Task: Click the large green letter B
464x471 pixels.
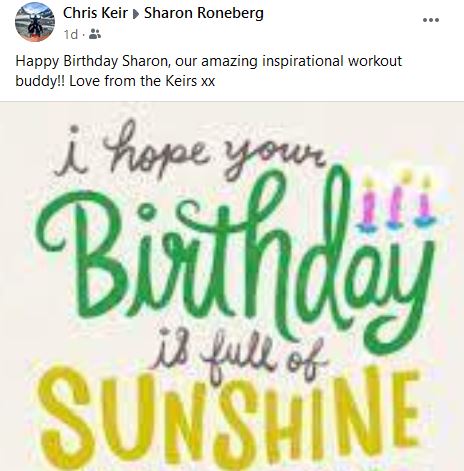Action: (x=82, y=255)
